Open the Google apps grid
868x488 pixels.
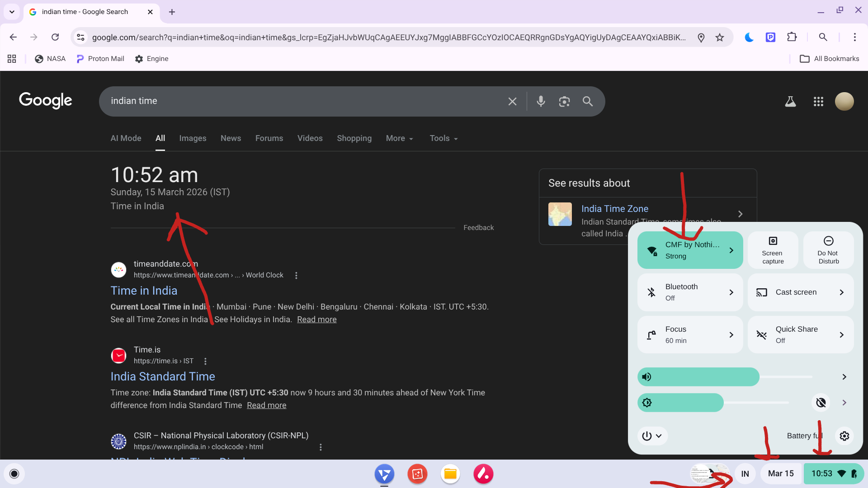pos(818,101)
